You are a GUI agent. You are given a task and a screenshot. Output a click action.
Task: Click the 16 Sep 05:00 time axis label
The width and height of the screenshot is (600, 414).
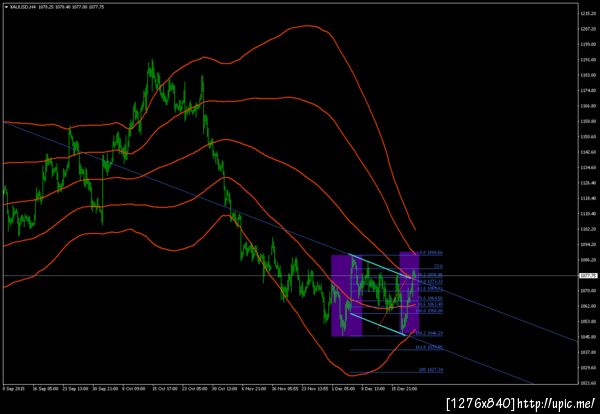[45, 388]
